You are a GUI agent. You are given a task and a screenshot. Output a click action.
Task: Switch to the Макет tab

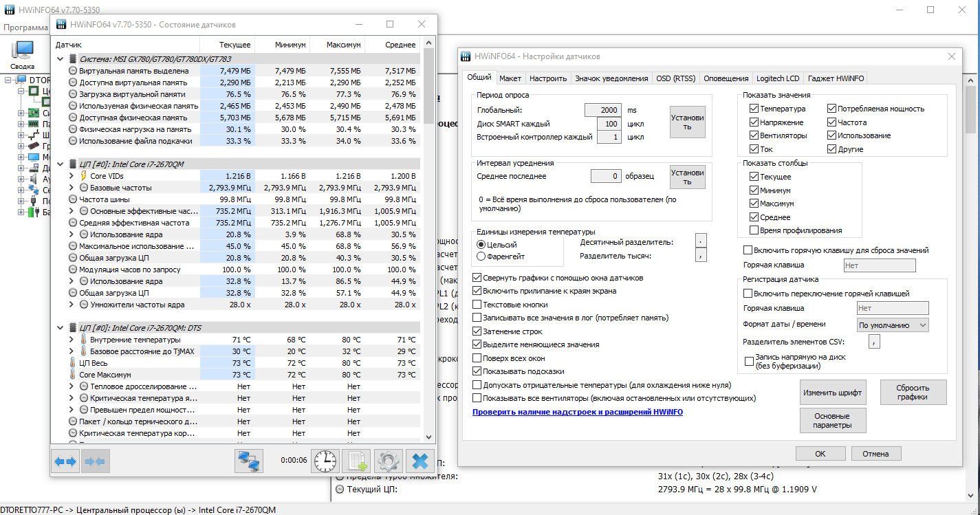pos(510,78)
